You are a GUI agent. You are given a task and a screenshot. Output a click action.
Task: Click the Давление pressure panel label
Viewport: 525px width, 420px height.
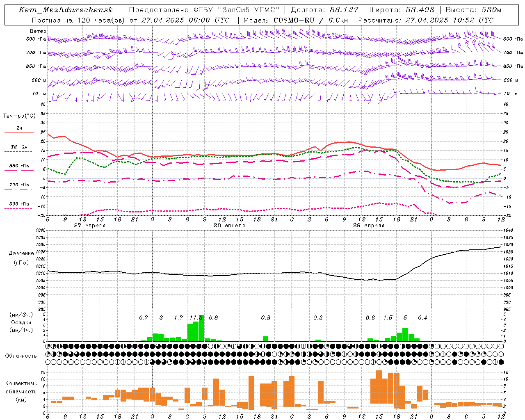point(21,253)
